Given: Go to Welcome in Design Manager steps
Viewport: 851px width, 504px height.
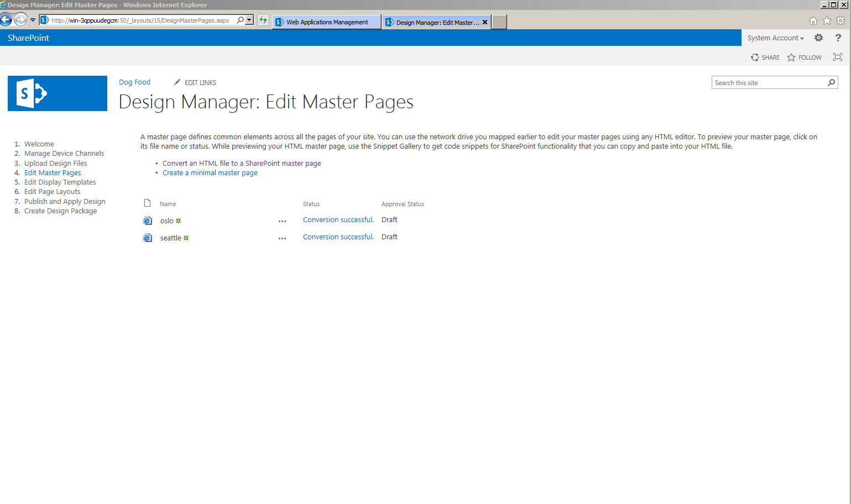Looking at the screenshot, I should [39, 144].
